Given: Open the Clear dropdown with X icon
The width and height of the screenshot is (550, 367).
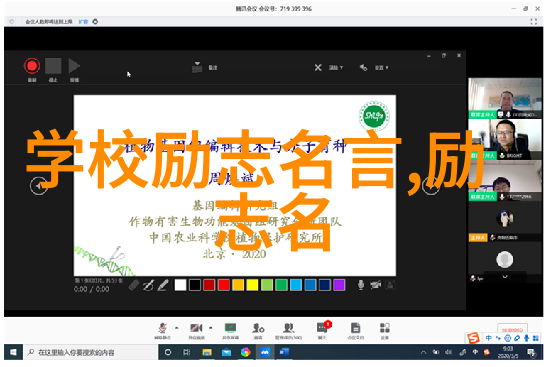Looking at the screenshot, I should pos(328,67).
